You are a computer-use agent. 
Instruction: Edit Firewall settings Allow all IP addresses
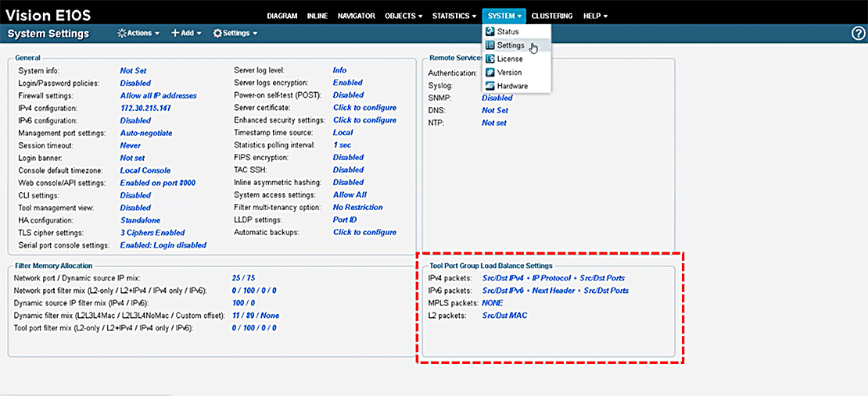coord(158,95)
